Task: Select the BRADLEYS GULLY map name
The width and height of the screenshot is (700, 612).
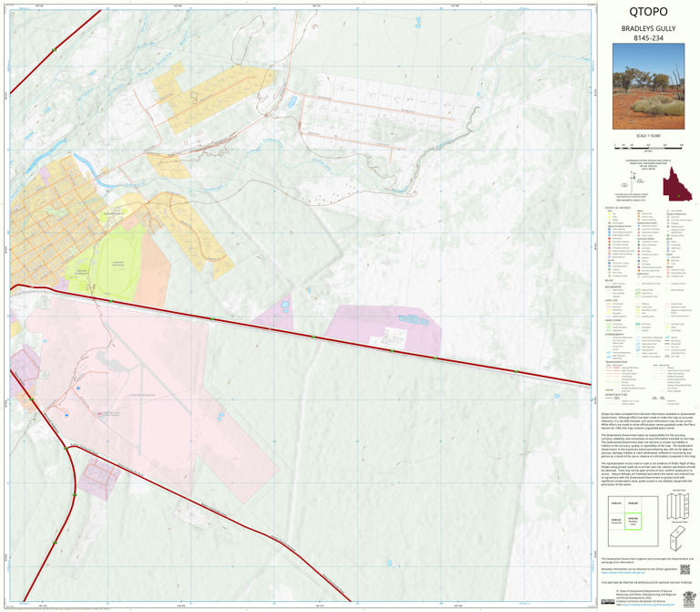Action: [x=648, y=28]
